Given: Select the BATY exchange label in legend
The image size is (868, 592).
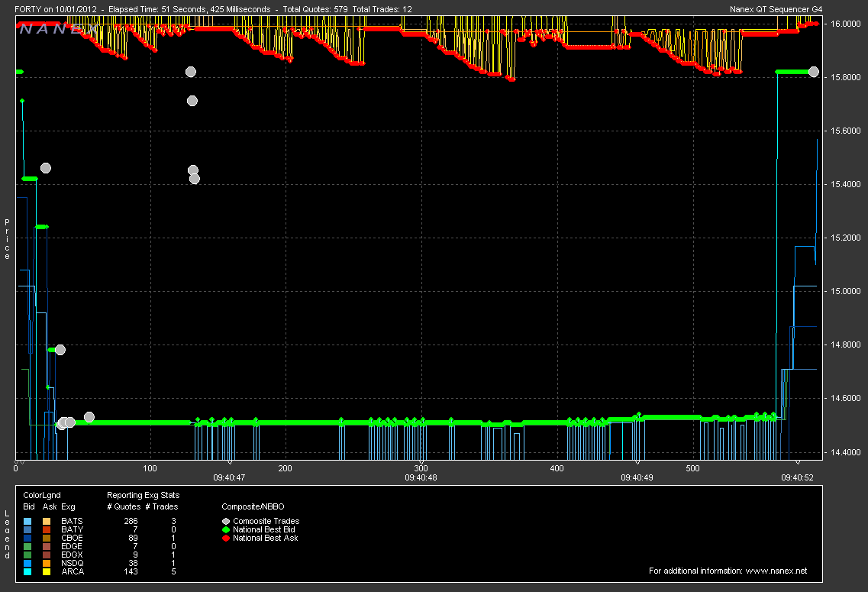Looking at the screenshot, I should pyautogui.click(x=72, y=529).
